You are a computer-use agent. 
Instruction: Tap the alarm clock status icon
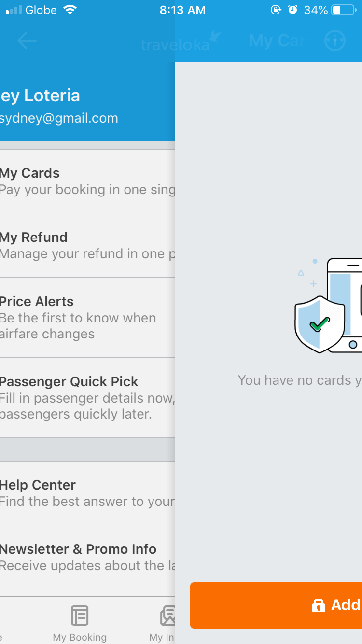click(292, 10)
